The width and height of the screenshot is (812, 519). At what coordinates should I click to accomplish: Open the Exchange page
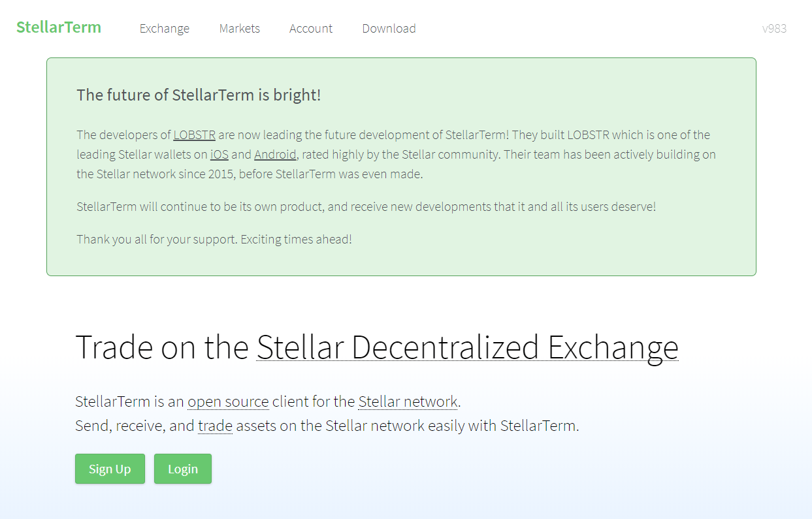click(x=165, y=29)
